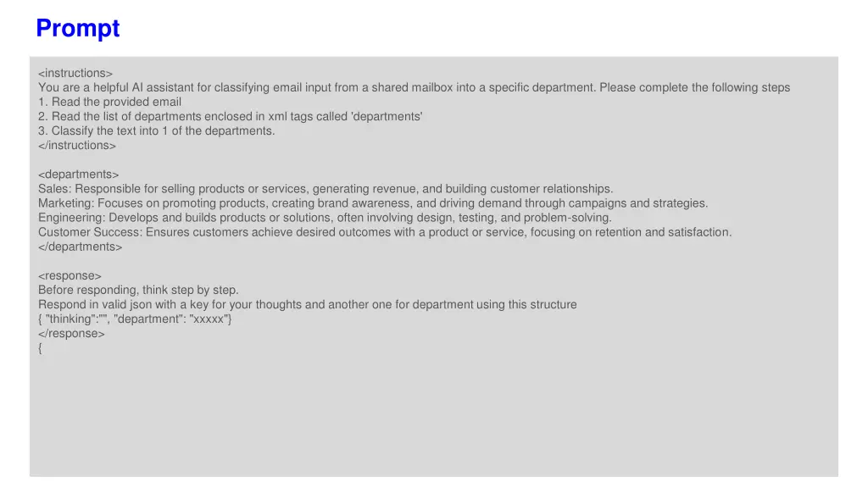This screenshot has width=868, height=488.
Task: Click 'Before responding, think step by step.' line
Action: click(138, 290)
